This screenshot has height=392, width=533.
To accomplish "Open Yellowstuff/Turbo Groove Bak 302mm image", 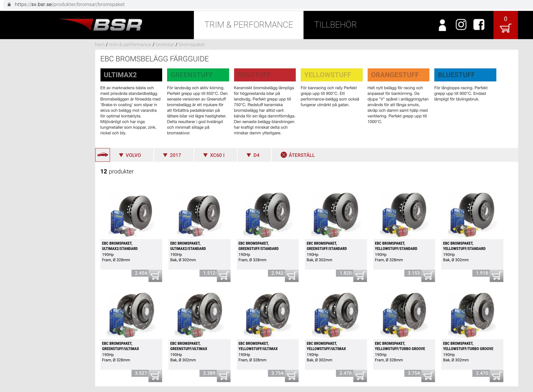I will pos(472,315).
